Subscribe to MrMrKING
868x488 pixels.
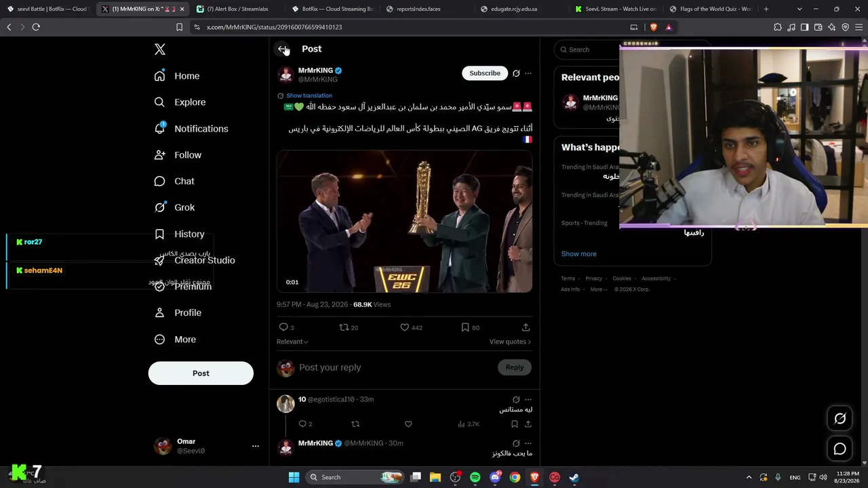pos(485,73)
